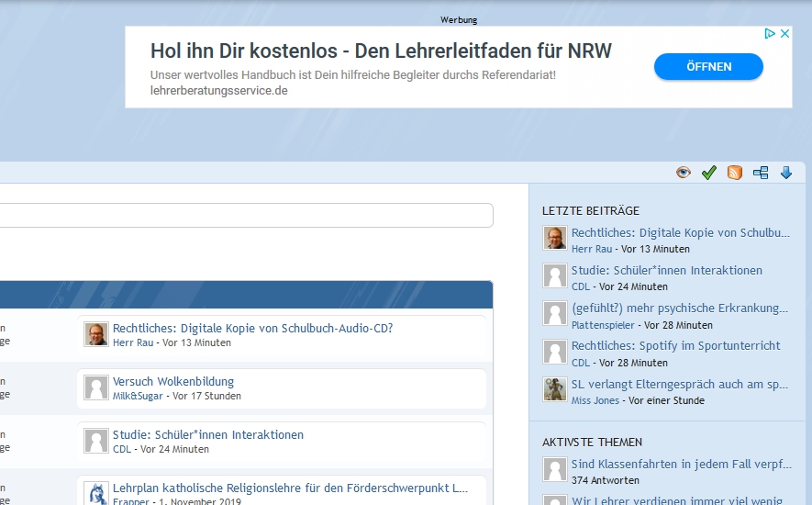This screenshot has width=812, height=505.
Task: Click Herr Rau avatar in Letzte Beiträge
Action: tap(555, 239)
